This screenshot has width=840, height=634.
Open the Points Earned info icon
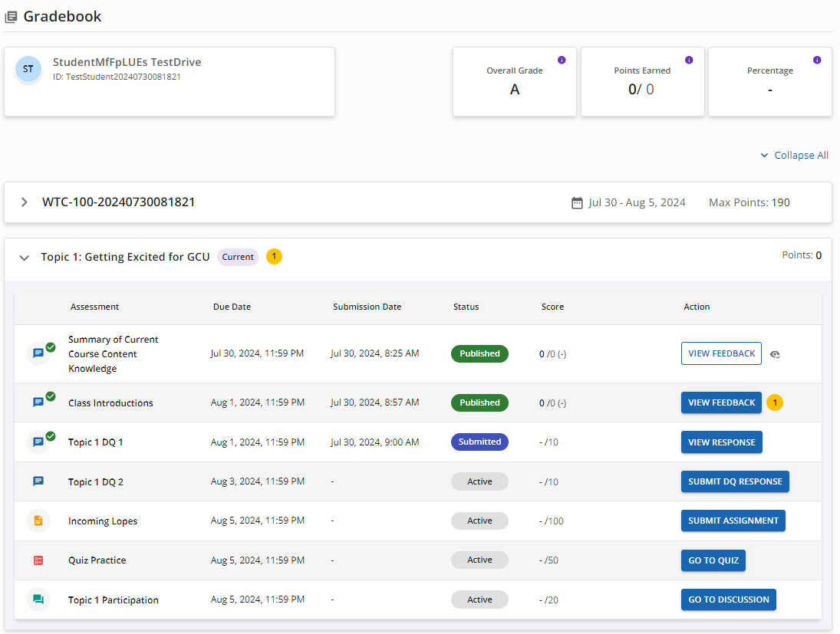point(689,60)
